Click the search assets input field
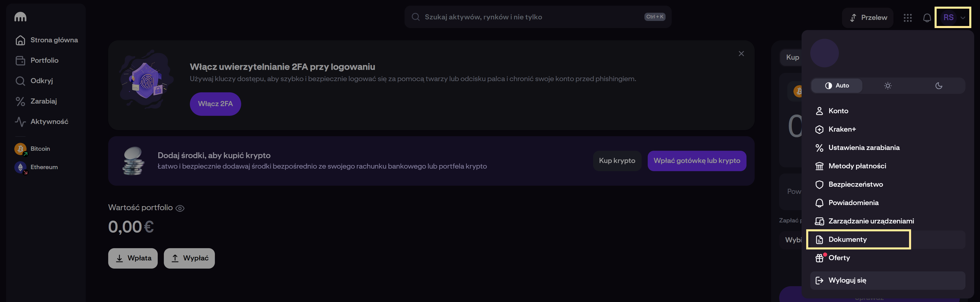 pos(533,17)
